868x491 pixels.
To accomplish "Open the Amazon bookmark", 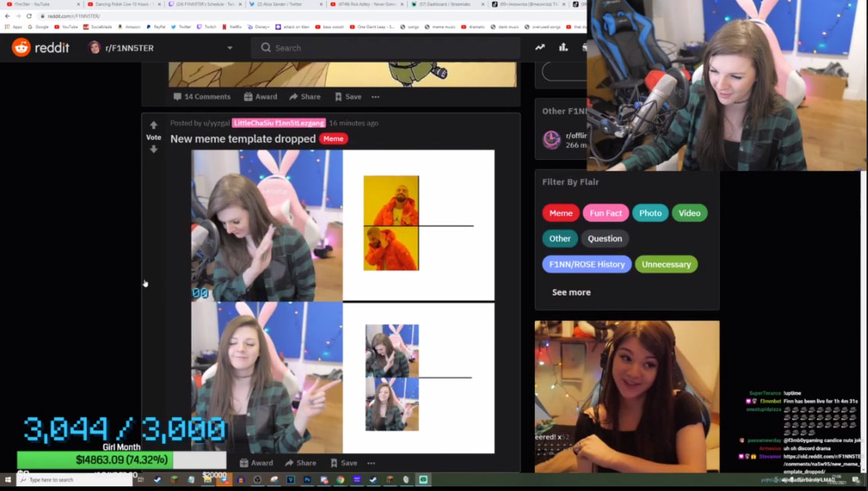I will click(x=129, y=27).
